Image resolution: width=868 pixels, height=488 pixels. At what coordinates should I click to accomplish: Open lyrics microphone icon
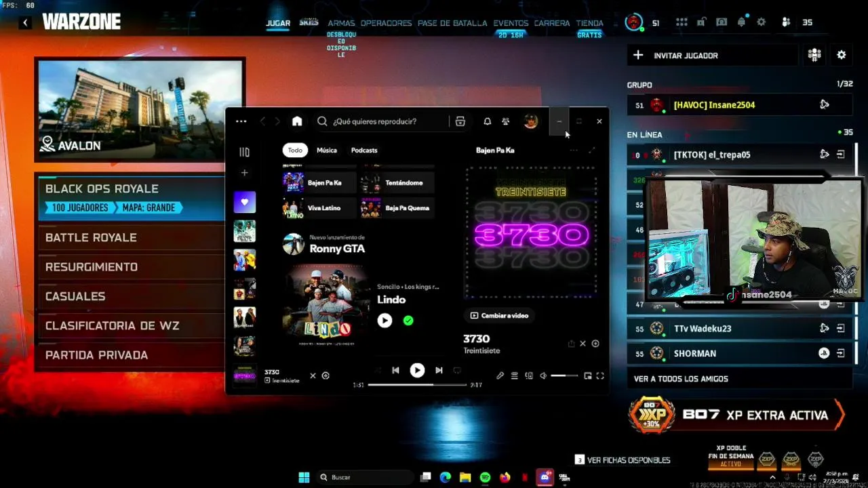pos(500,375)
